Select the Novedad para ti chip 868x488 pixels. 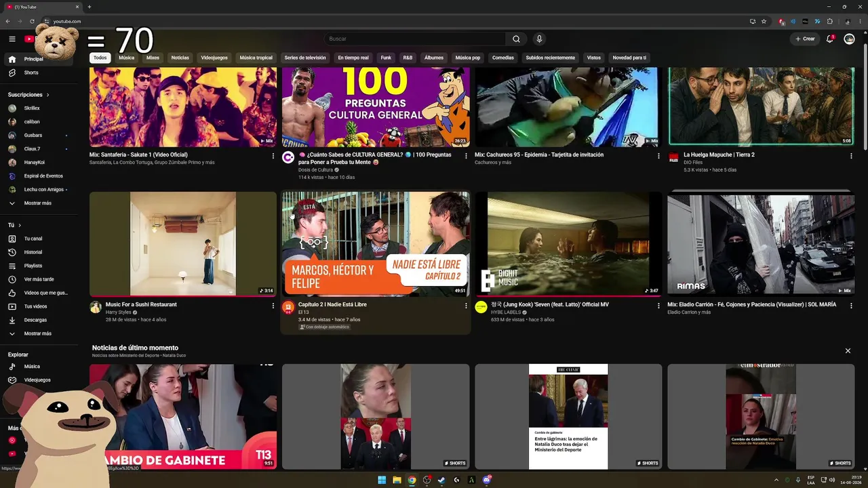tap(629, 58)
